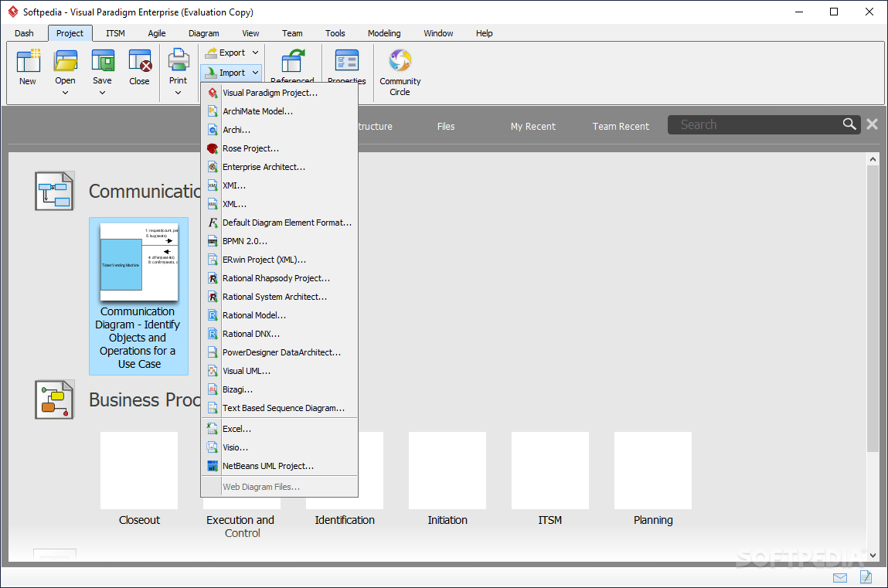The height and width of the screenshot is (588, 888).
Task: Click the mail envelope icon in status bar
Action: pyautogui.click(x=840, y=577)
